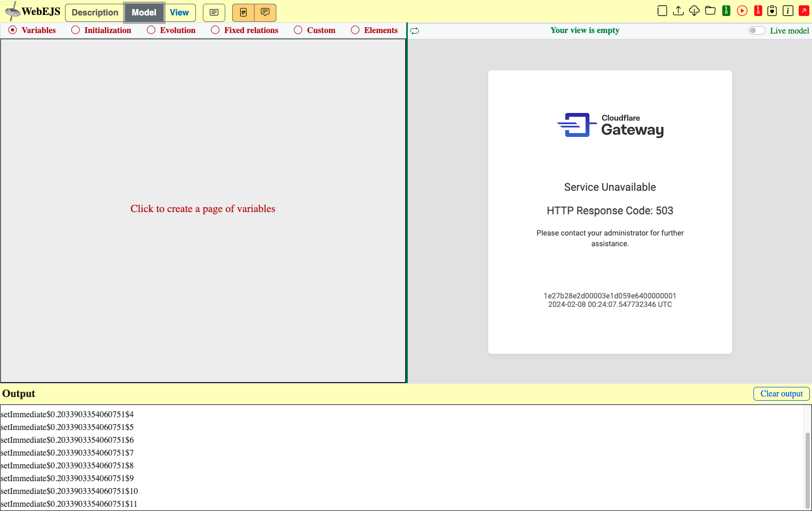Click output line ending in $7
Screen dimensions: 812x511
point(67,453)
